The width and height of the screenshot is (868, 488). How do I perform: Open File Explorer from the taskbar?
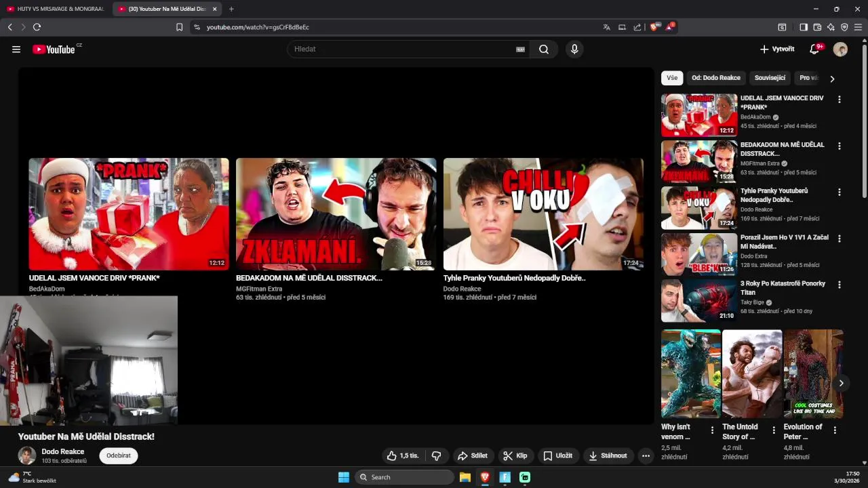465,477
